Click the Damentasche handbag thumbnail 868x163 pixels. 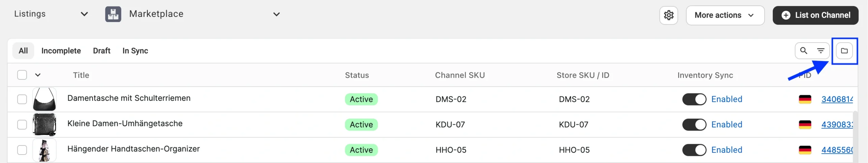click(44, 99)
